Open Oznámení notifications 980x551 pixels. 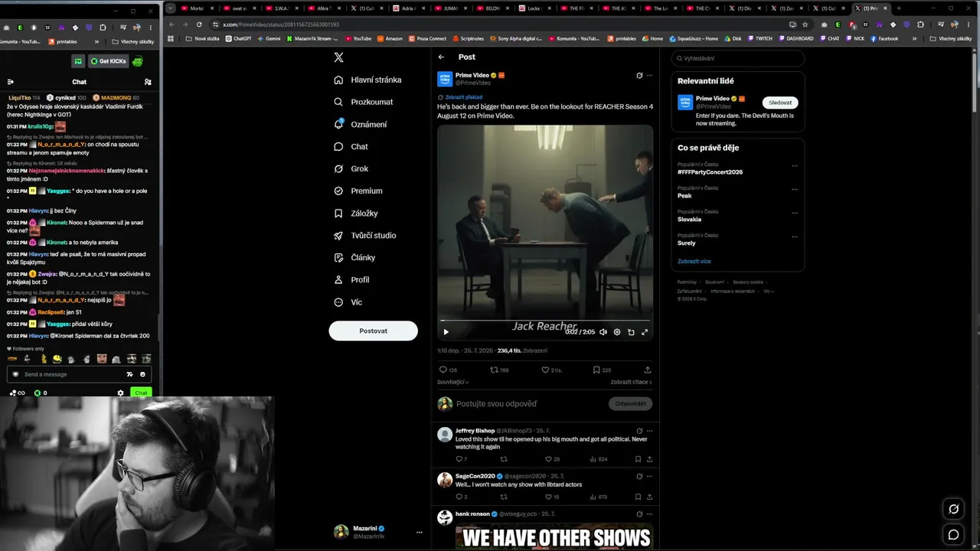click(360, 124)
